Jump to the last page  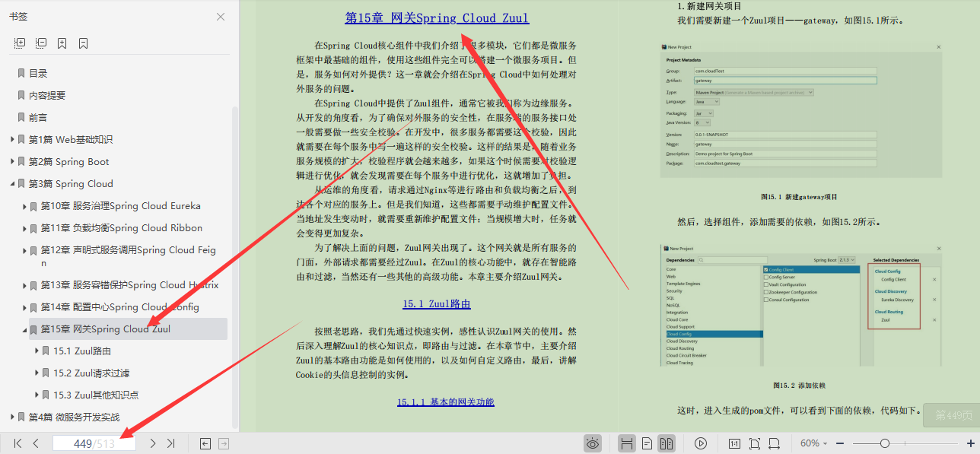170,443
